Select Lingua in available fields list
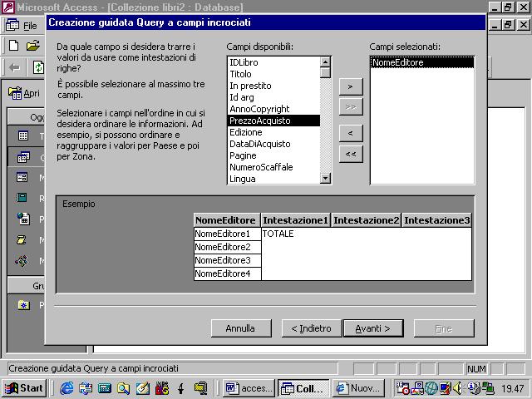 pyautogui.click(x=273, y=179)
